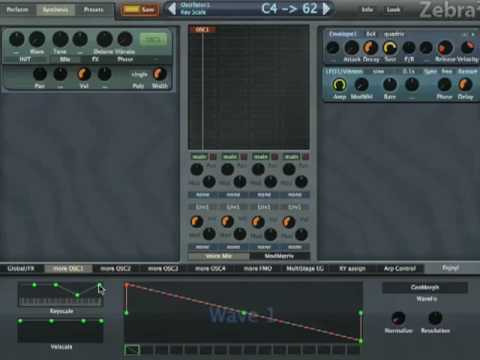
Task: Click the green OSC1 label button
Action: coord(153,40)
